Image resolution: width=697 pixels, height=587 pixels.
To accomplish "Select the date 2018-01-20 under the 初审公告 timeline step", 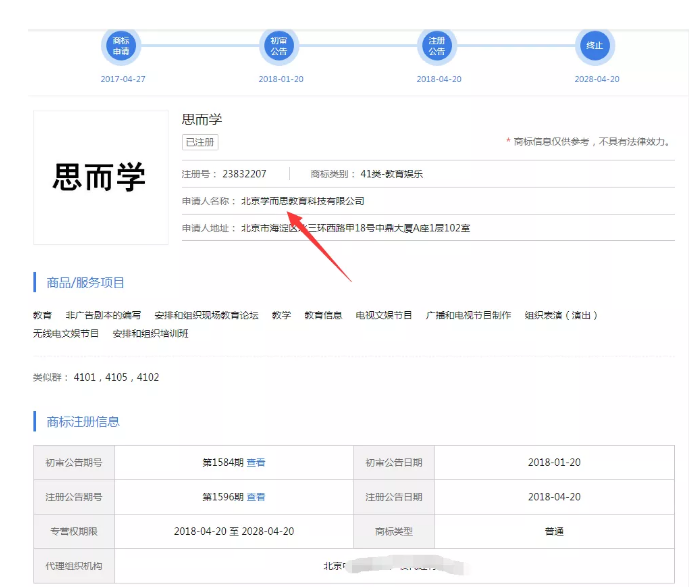I will click(281, 79).
